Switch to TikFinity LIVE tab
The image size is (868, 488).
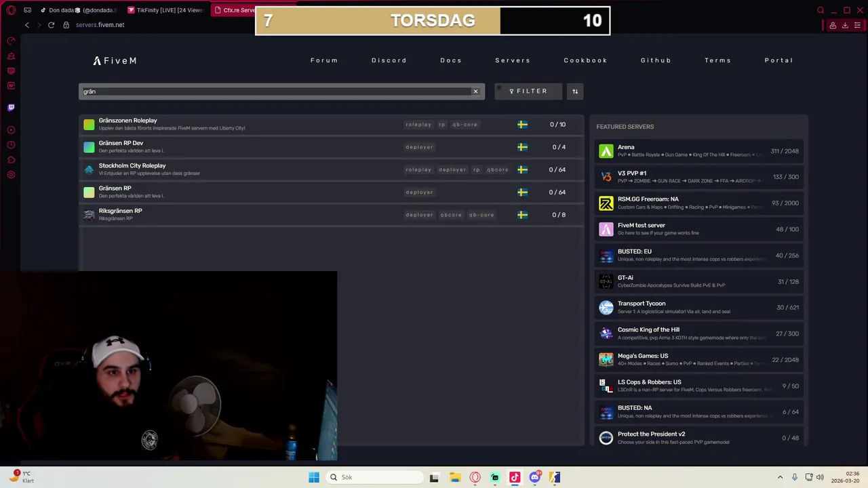pyautogui.click(x=165, y=10)
